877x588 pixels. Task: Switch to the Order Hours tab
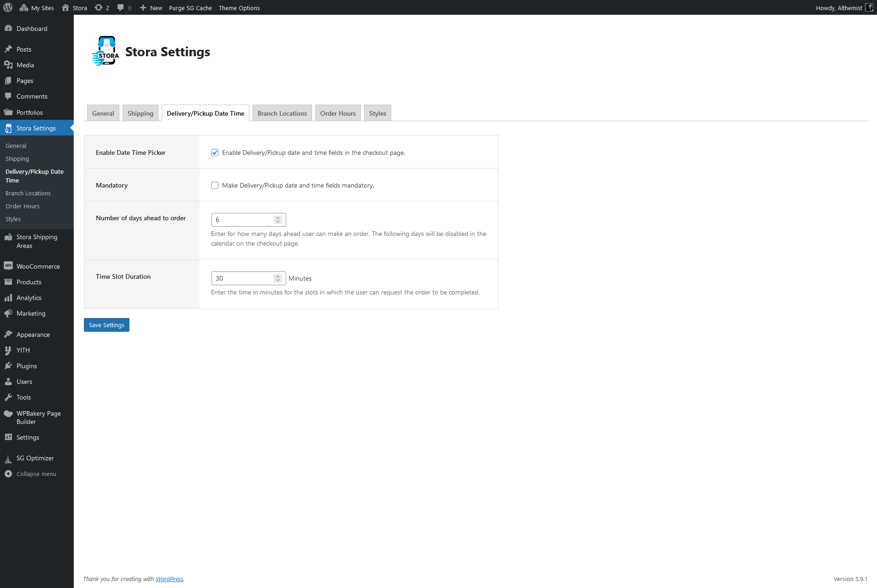click(338, 113)
